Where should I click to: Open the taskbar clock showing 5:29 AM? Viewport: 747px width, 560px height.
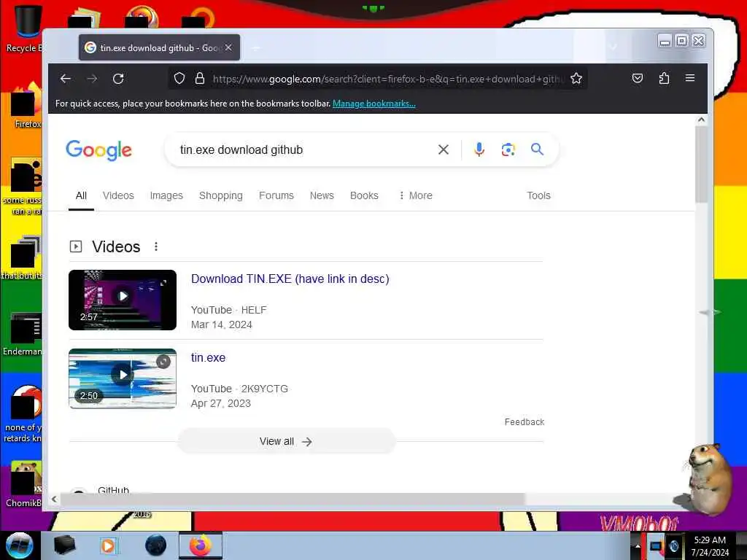[710, 545]
